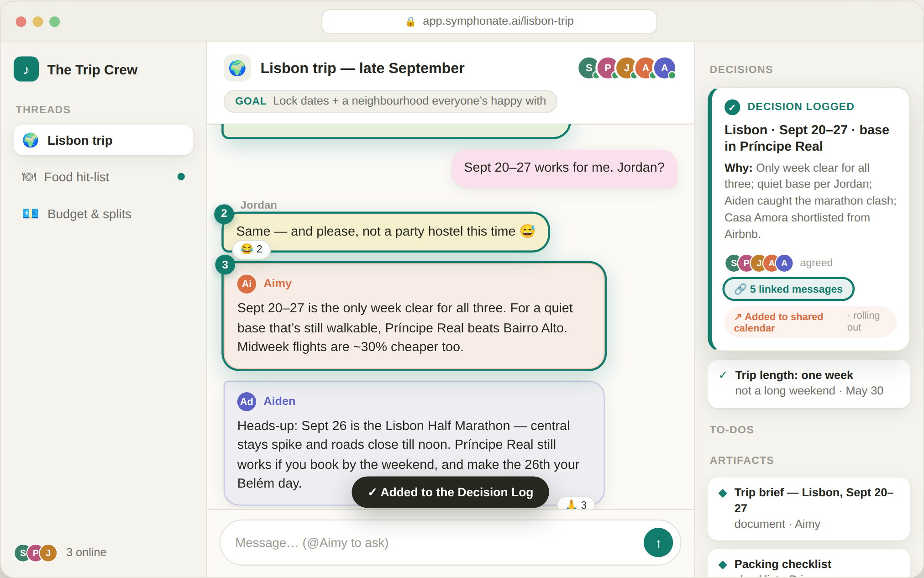Screen dimensions: 924x578
Task: Click Jordan's party hostel message
Action: pos(386,231)
